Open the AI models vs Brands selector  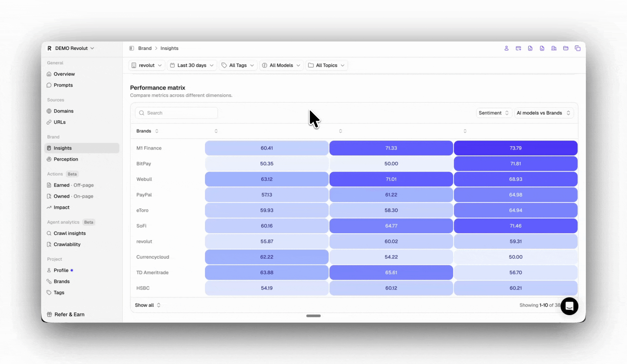[x=544, y=113]
